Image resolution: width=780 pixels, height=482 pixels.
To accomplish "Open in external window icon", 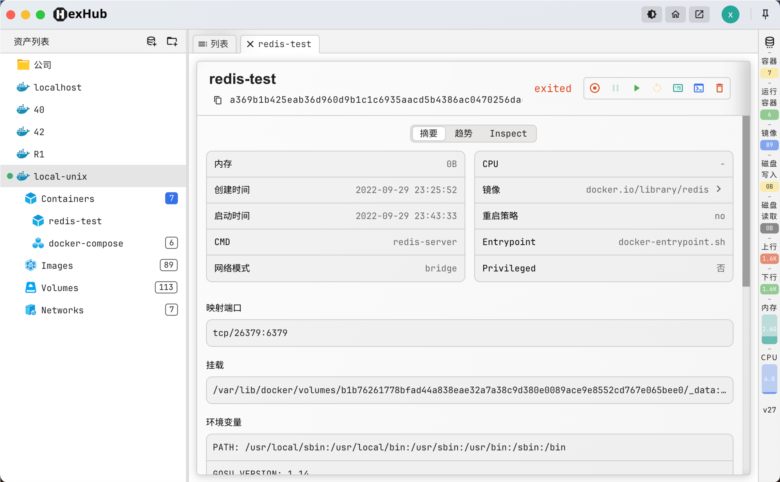I will coord(699,14).
